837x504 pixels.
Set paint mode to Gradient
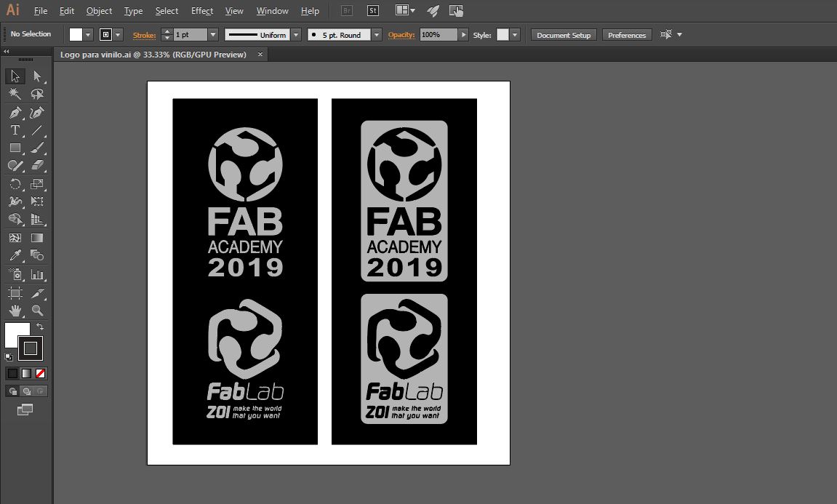coord(26,373)
